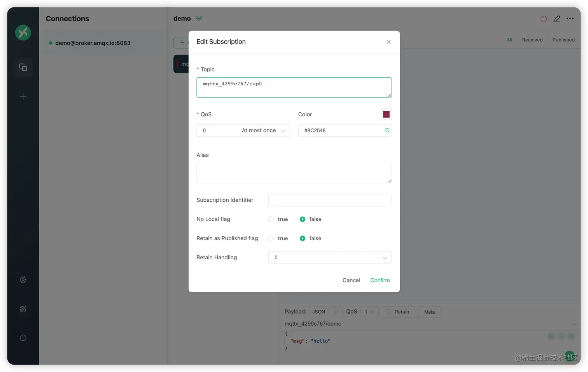Click the plus icon for new connection
588x372 pixels.
pos(23,96)
